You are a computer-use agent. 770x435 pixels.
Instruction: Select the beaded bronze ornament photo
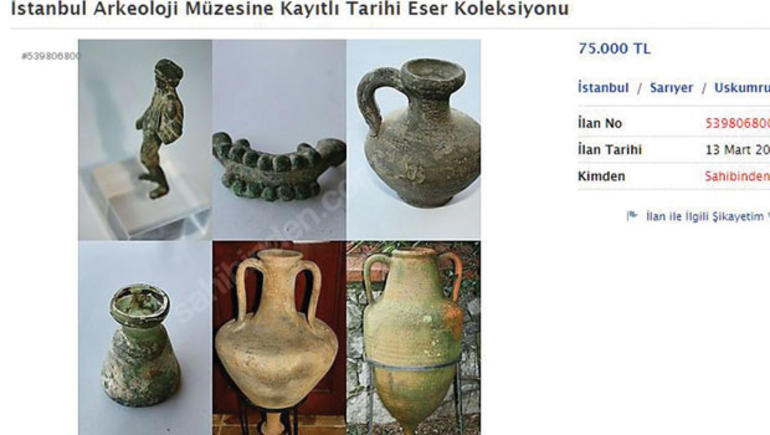point(279,139)
